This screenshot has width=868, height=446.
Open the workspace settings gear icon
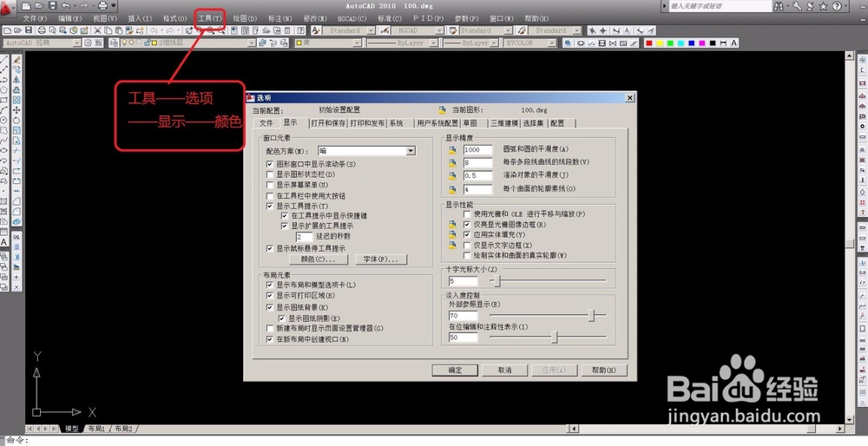[x=88, y=43]
